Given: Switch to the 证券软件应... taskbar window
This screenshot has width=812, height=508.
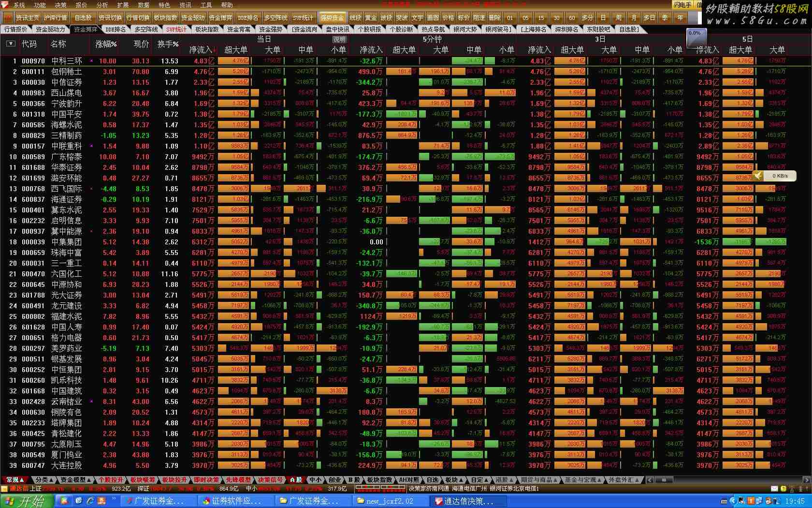Looking at the screenshot, I should (235, 501).
